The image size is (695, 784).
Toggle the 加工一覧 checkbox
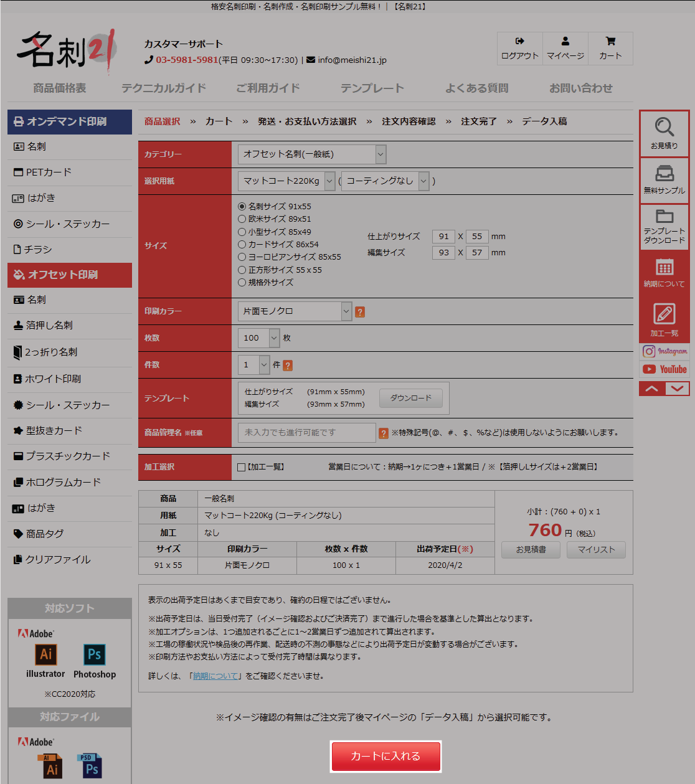(242, 467)
